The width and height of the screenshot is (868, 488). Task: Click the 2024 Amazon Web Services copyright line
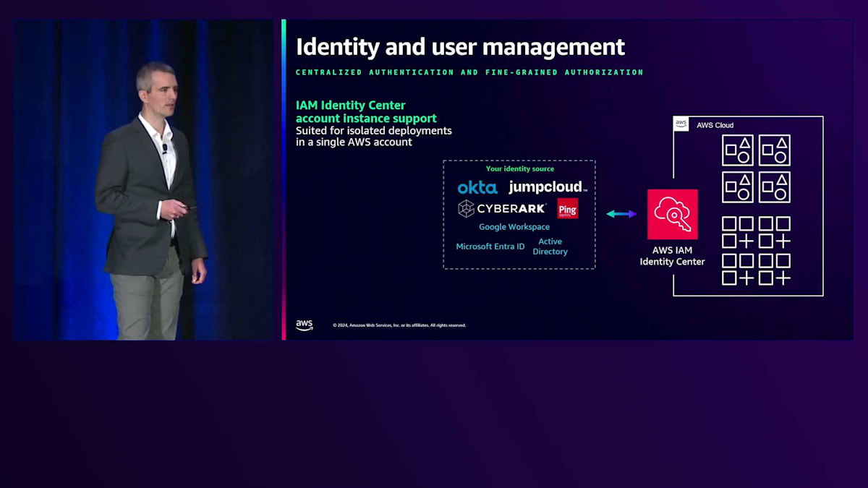[399, 325]
